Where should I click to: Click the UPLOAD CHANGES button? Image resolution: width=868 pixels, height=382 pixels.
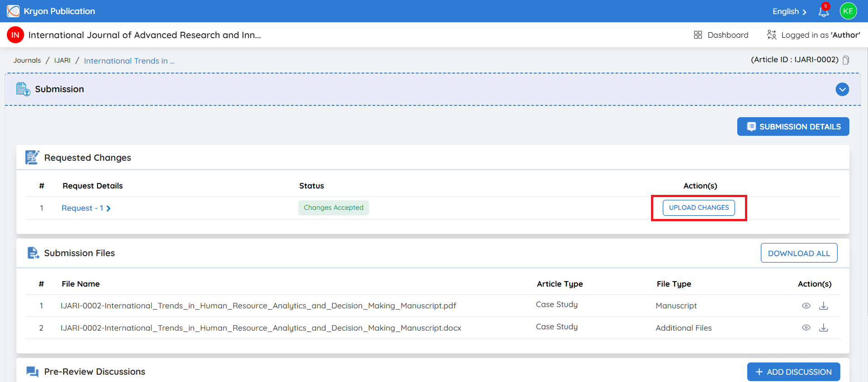click(x=699, y=208)
